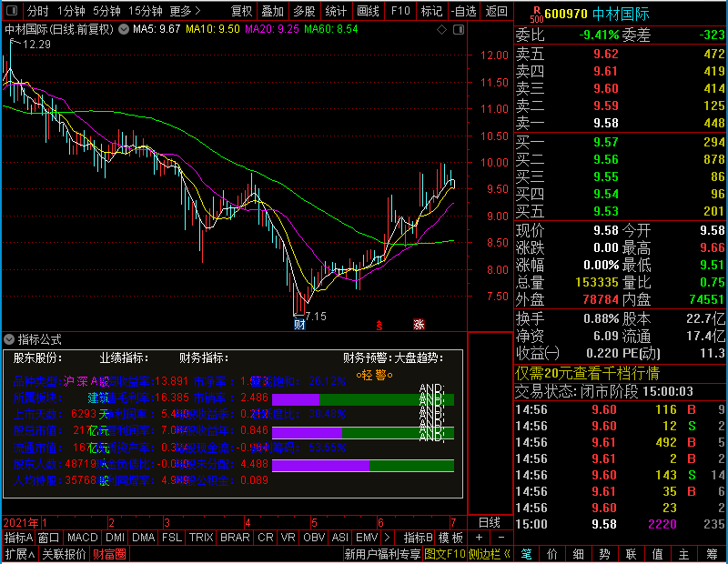Screen dimensions: 728x564
Task: Expand the 扩展 menu
Action: (x=20, y=554)
